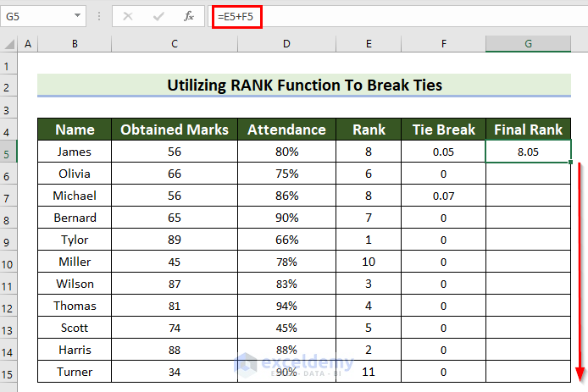Image resolution: width=588 pixels, height=392 pixels.
Task: Click the 'Tie Break' header cell
Action: click(444, 130)
